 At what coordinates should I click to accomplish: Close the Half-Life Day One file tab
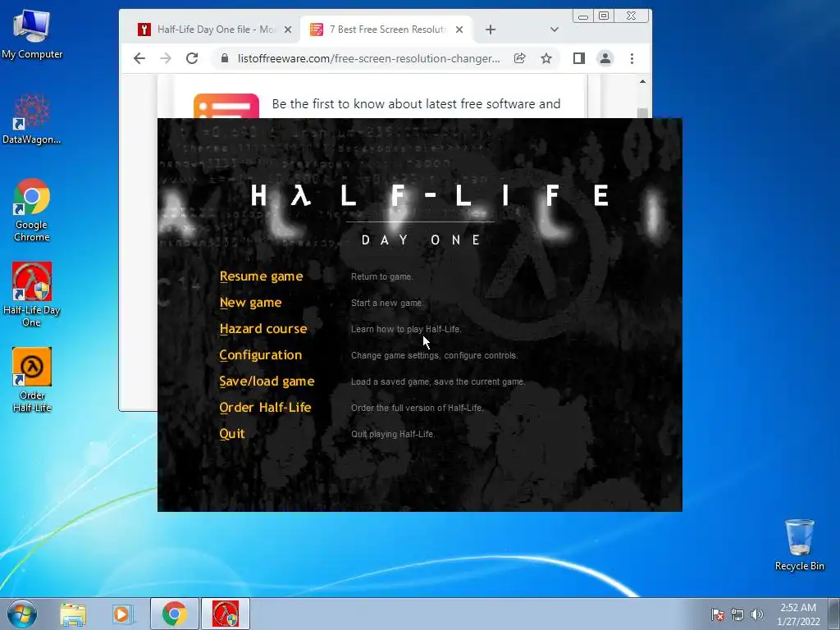point(288,30)
